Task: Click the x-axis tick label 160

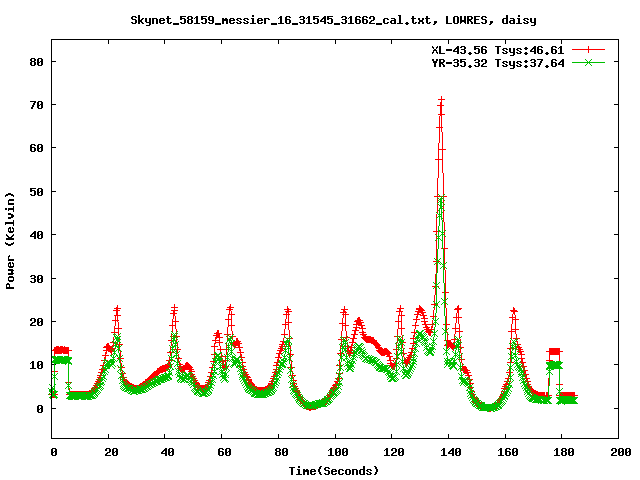Action: point(507,452)
